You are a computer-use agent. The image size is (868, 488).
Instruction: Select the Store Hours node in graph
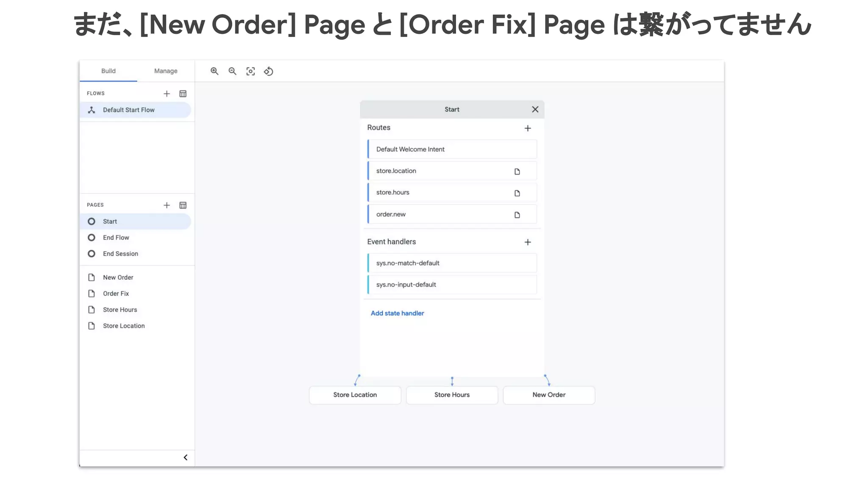point(452,395)
